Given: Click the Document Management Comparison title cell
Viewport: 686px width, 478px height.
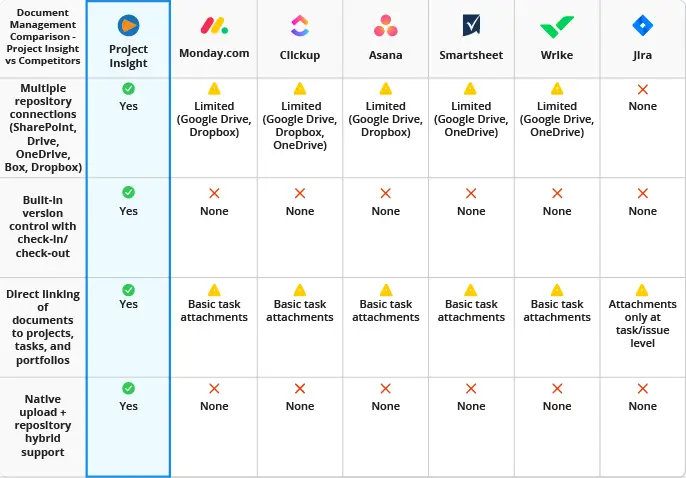Looking at the screenshot, I should pyautogui.click(x=43, y=39).
